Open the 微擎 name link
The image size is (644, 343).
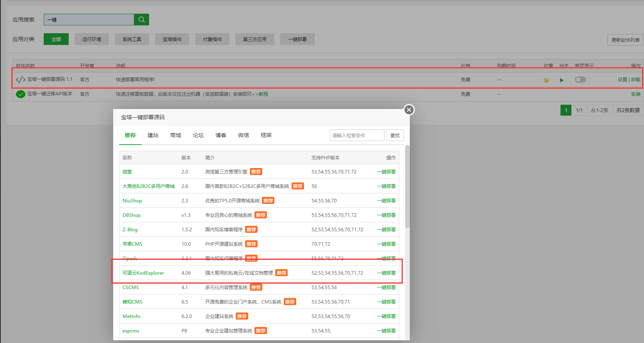(127, 172)
